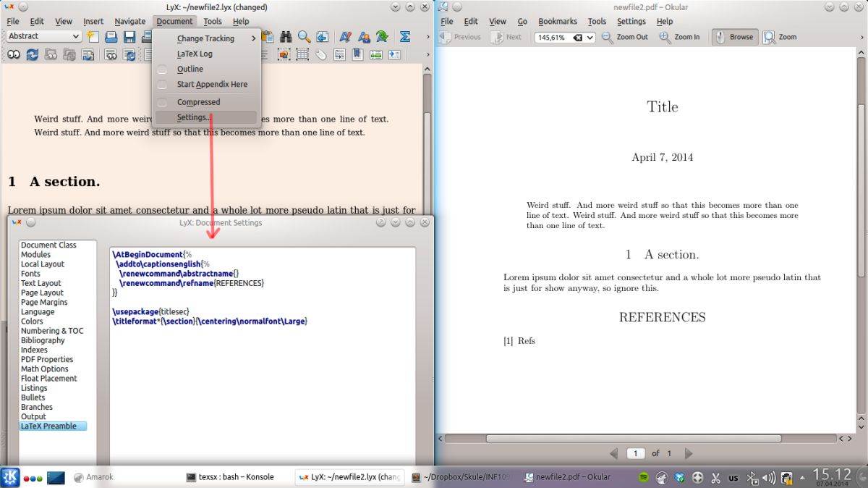Click the Spotify tray icon
The width and height of the screenshot is (868, 488).
[x=644, y=477]
